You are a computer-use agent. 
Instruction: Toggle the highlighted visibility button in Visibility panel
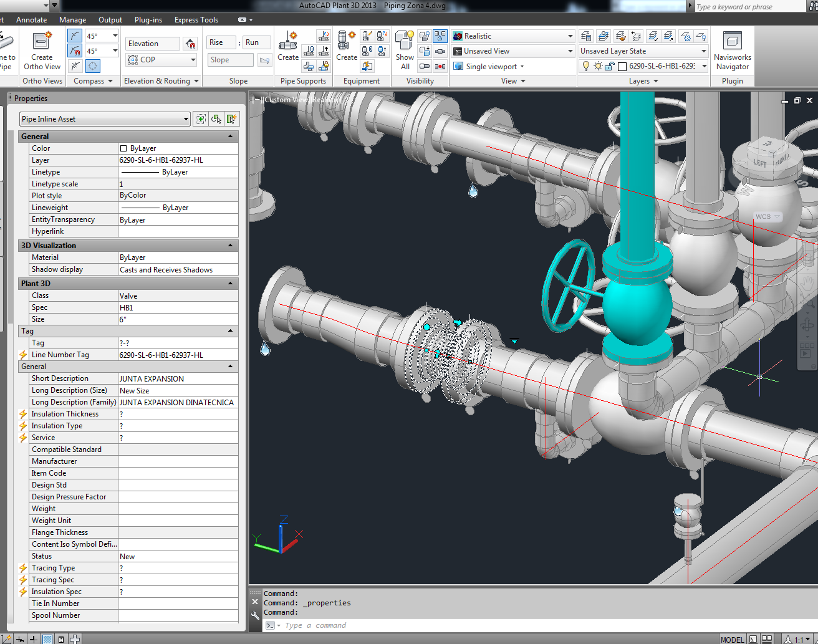coord(440,36)
